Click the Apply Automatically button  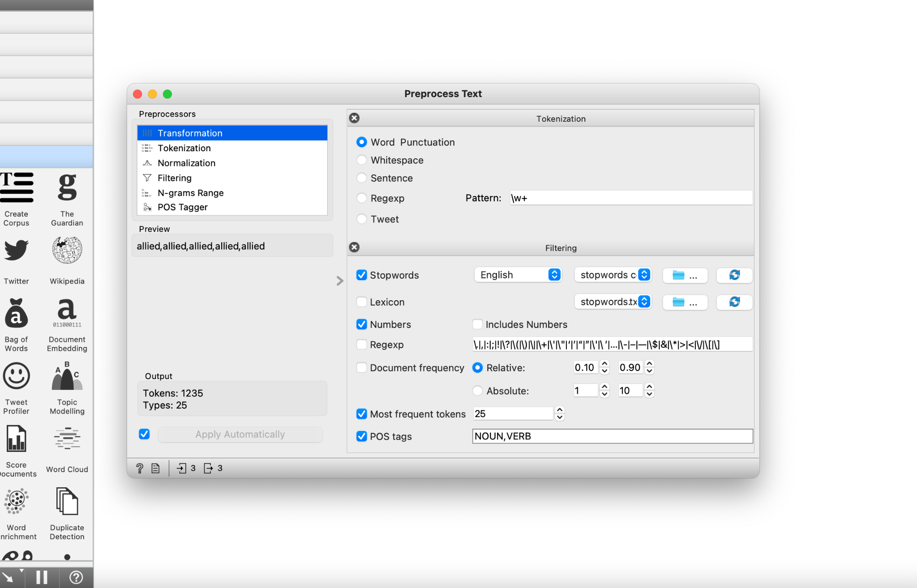(240, 434)
